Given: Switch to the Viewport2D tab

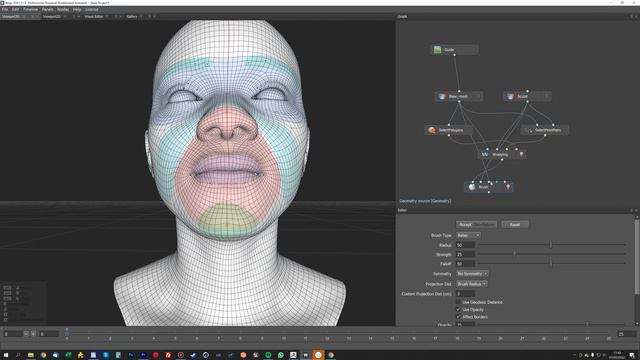Looking at the screenshot, I should tap(52, 17).
